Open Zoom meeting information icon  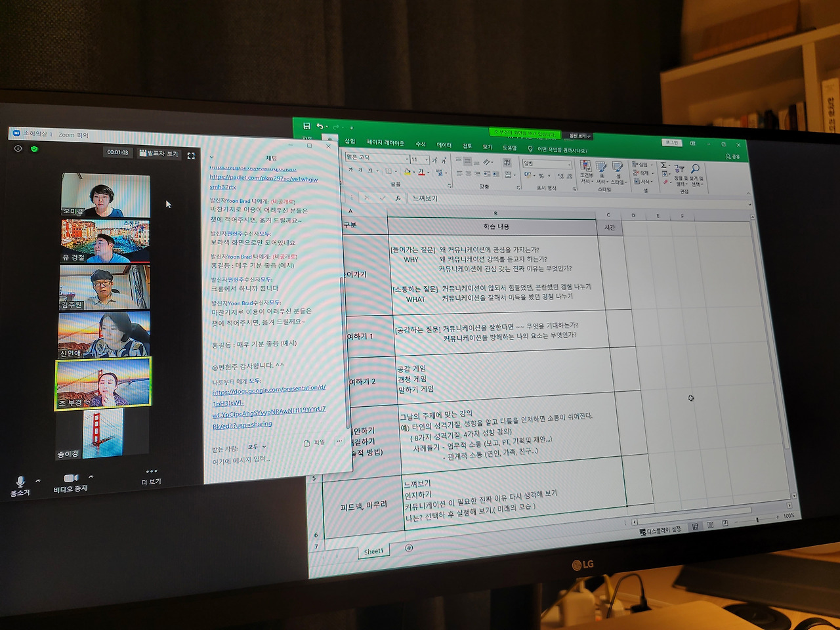click(18, 148)
